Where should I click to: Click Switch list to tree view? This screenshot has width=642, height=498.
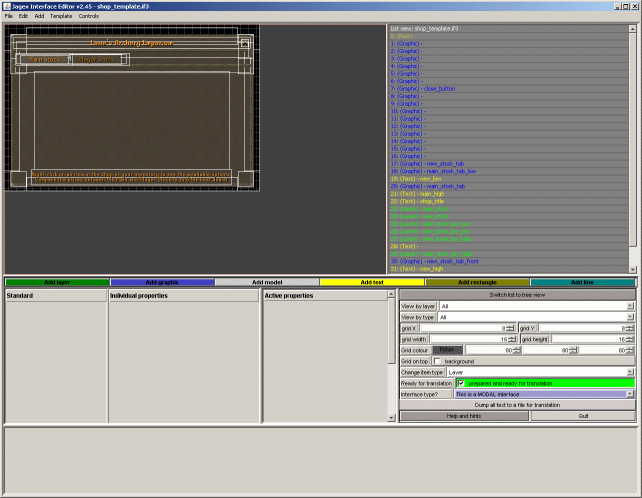[517, 295]
